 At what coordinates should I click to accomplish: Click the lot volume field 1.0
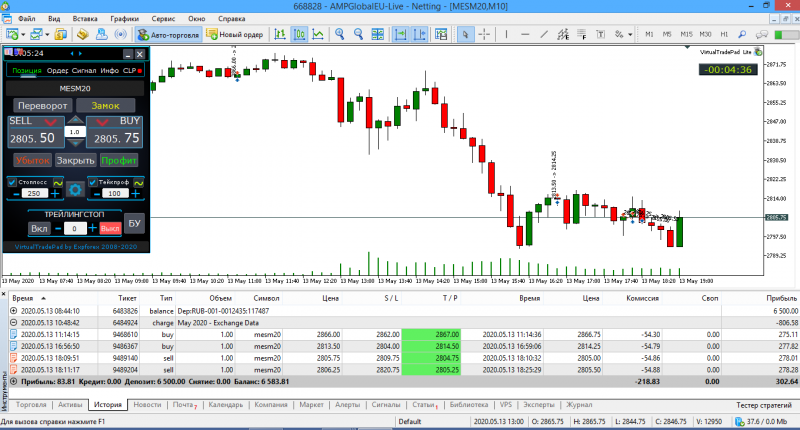tap(74, 132)
